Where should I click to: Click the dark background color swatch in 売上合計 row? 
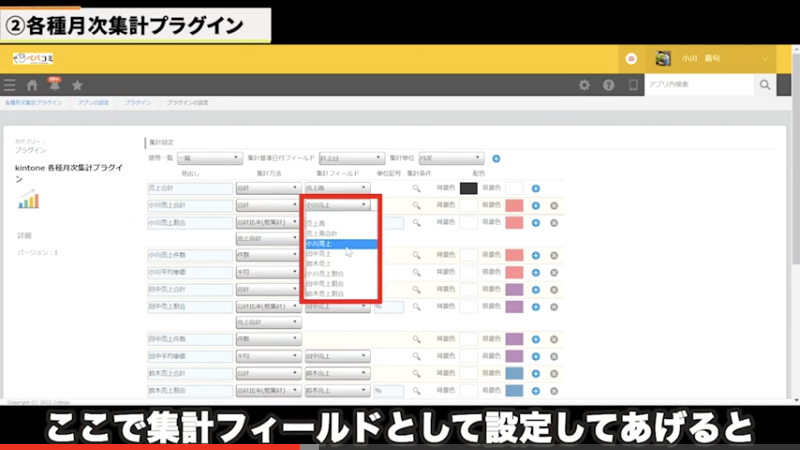coord(468,188)
